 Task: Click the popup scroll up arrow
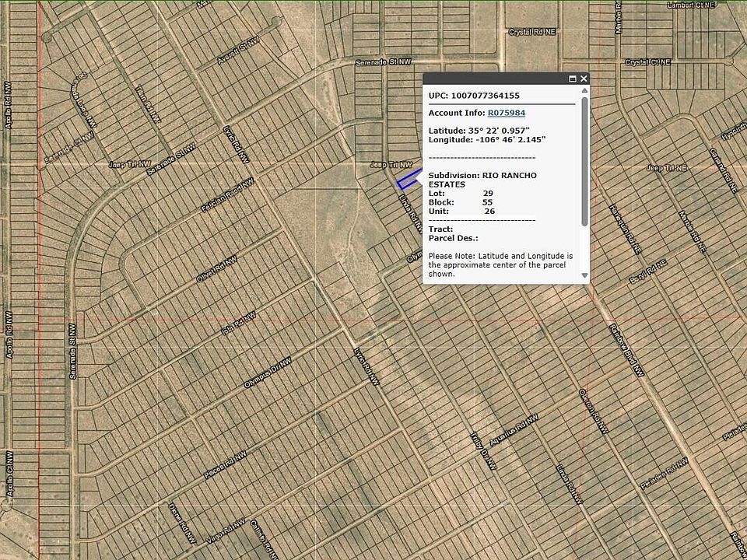click(584, 93)
